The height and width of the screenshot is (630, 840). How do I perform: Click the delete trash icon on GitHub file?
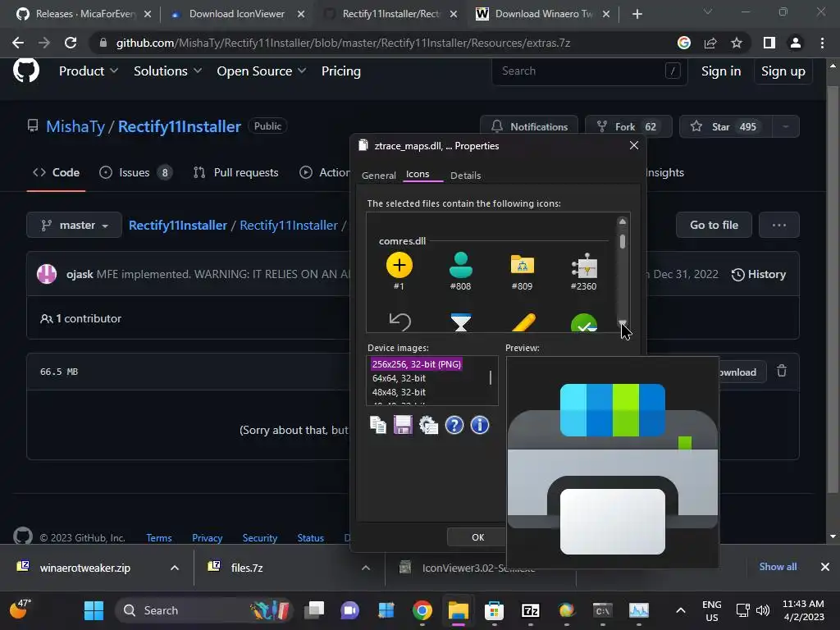point(782,371)
